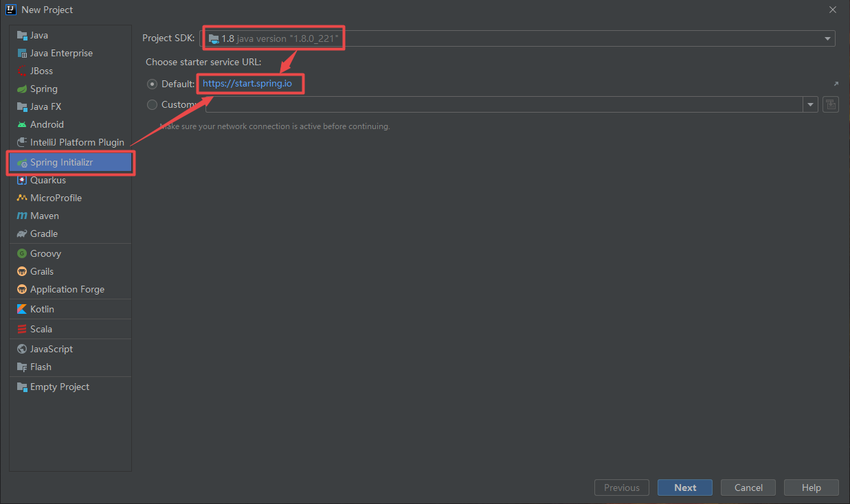Click the MicroProfile icon

[22, 198]
